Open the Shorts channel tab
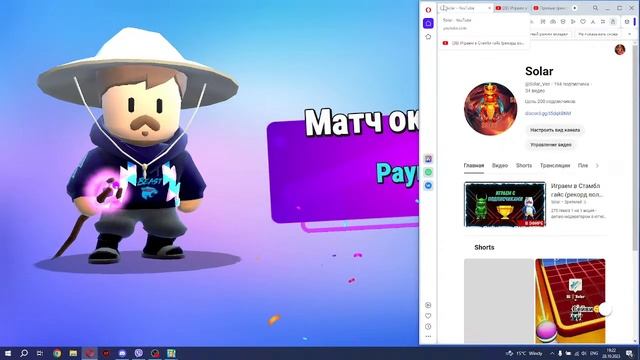 [524, 166]
